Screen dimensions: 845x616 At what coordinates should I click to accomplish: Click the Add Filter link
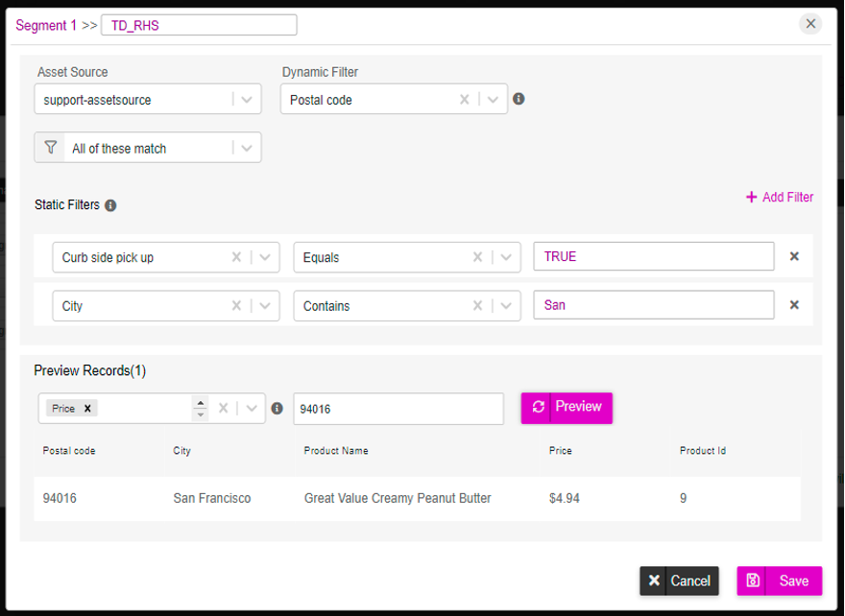tap(780, 197)
